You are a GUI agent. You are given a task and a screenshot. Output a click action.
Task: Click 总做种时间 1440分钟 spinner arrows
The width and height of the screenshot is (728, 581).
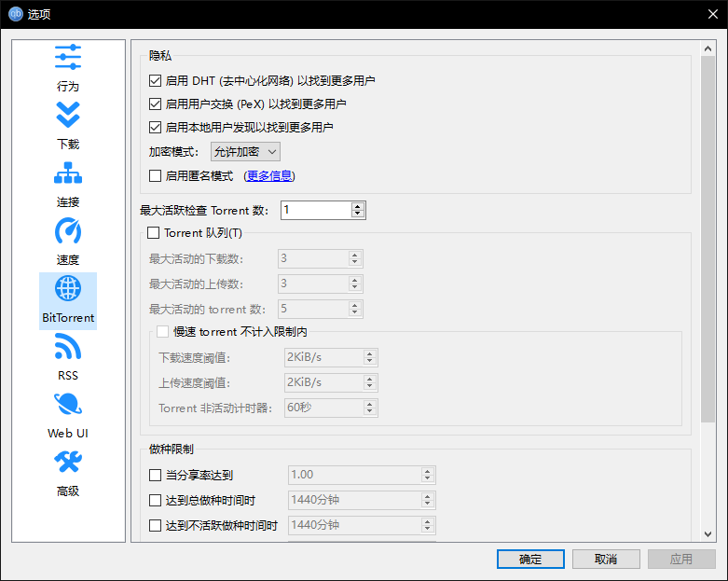click(428, 500)
